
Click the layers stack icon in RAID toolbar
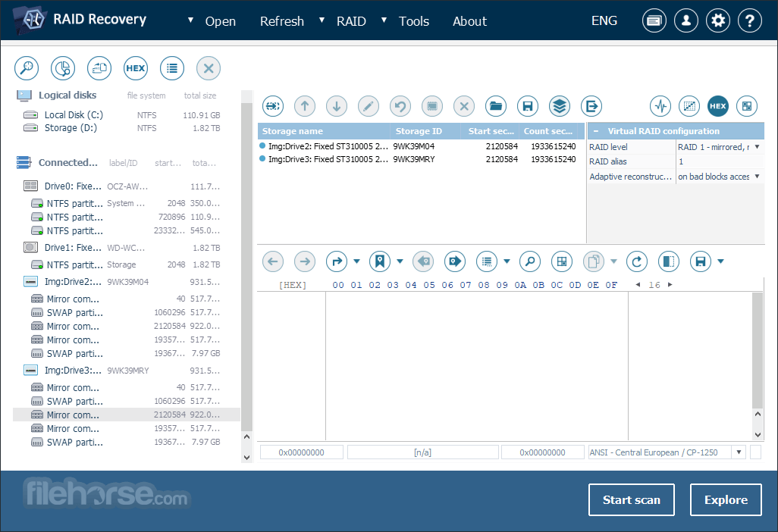pos(559,106)
